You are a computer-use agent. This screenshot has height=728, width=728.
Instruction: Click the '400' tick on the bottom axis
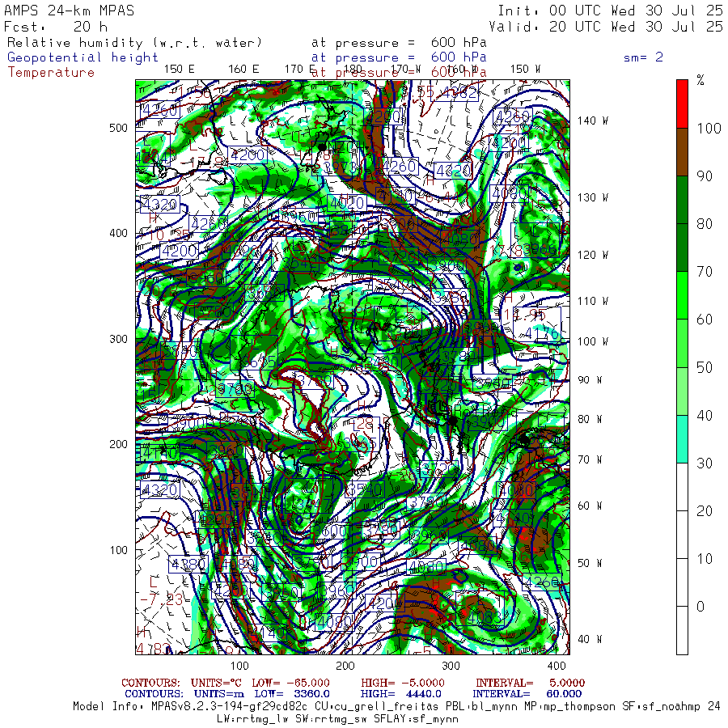point(557,667)
